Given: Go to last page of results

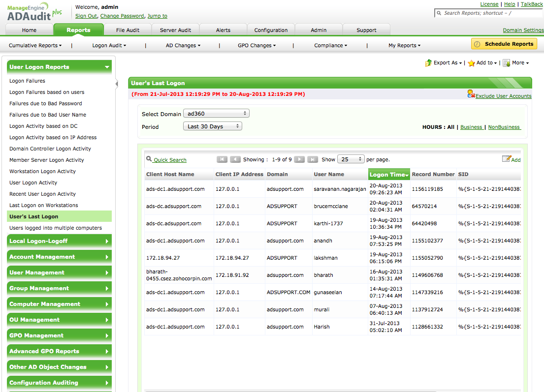Looking at the screenshot, I should coord(312,159).
